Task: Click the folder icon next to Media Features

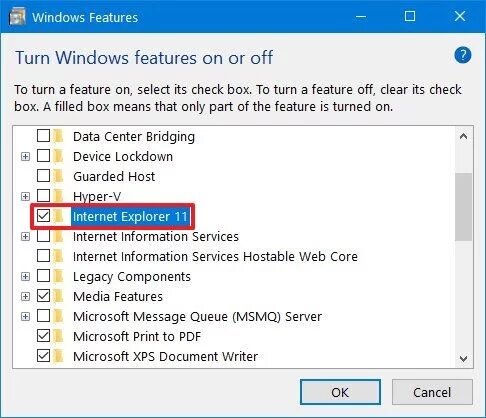Action: click(x=59, y=296)
